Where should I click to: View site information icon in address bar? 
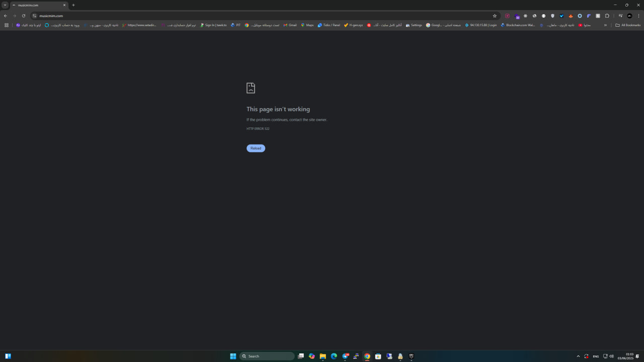34,16
